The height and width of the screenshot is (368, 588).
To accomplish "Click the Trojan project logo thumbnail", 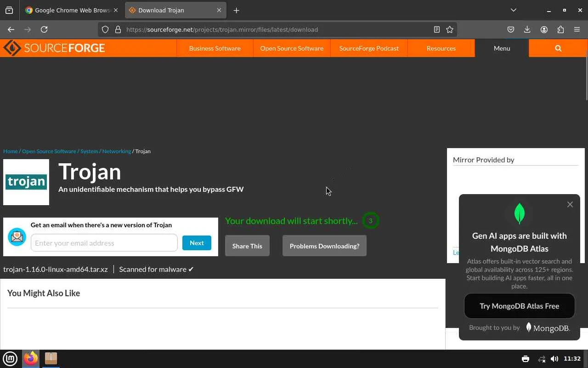I will point(26,182).
